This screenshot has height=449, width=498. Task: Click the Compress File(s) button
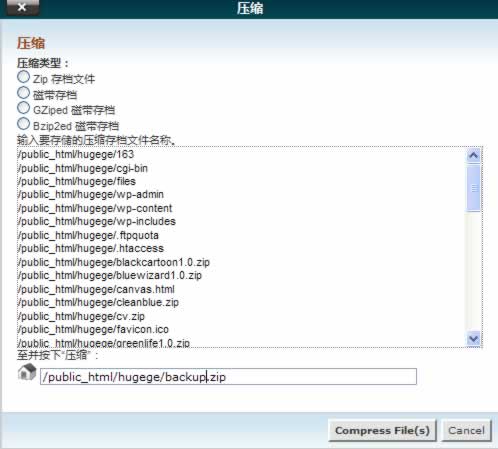tap(382, 430)
